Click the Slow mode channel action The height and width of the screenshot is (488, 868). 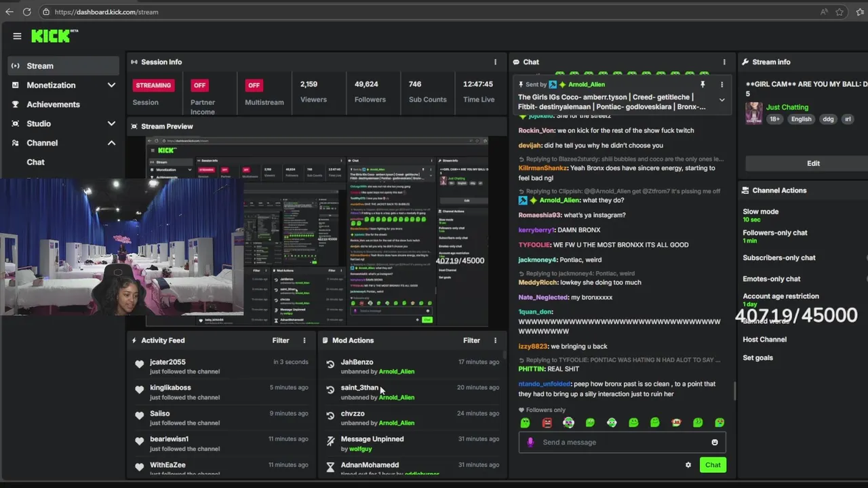pos(760,211)
